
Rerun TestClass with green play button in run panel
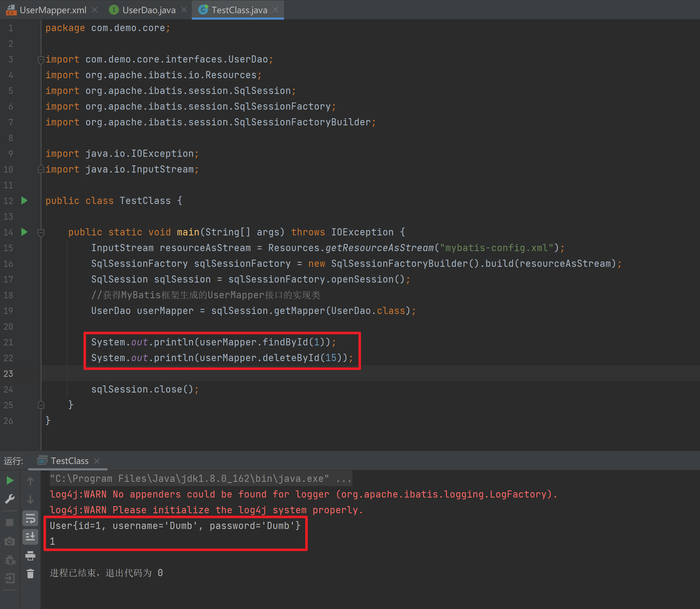[x=10, y=481]
